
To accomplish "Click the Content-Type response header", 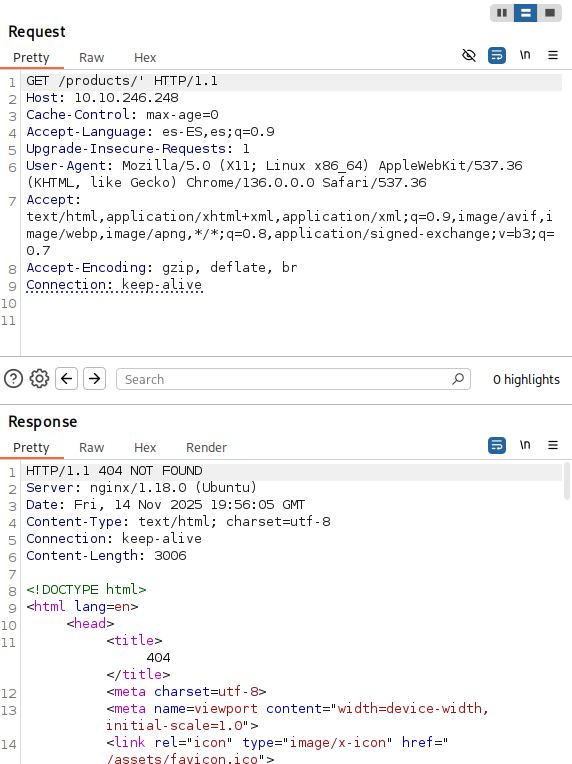I will point(178,522).
